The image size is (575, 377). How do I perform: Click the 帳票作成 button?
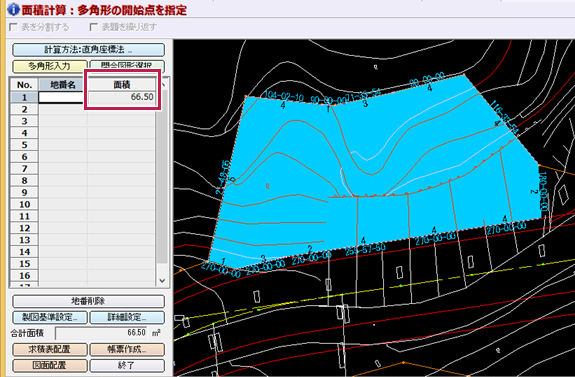(x=127, y=349)
